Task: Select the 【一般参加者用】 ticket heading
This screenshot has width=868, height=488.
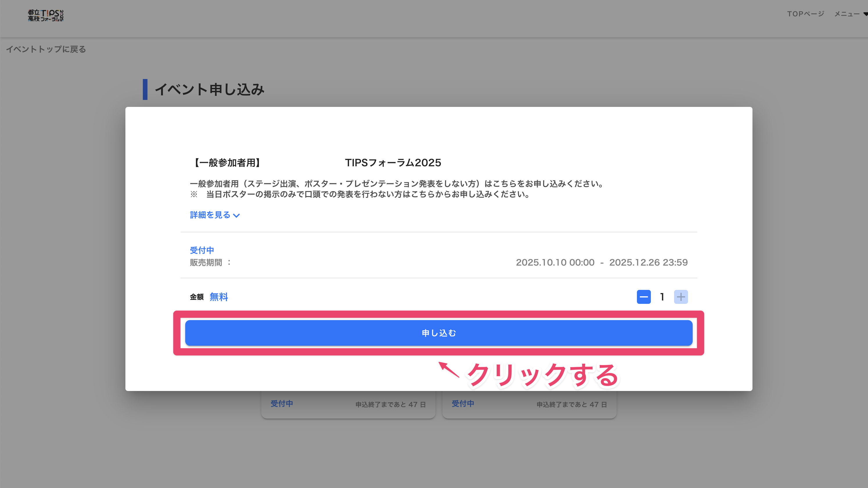Action: click(x=226, y=163)
